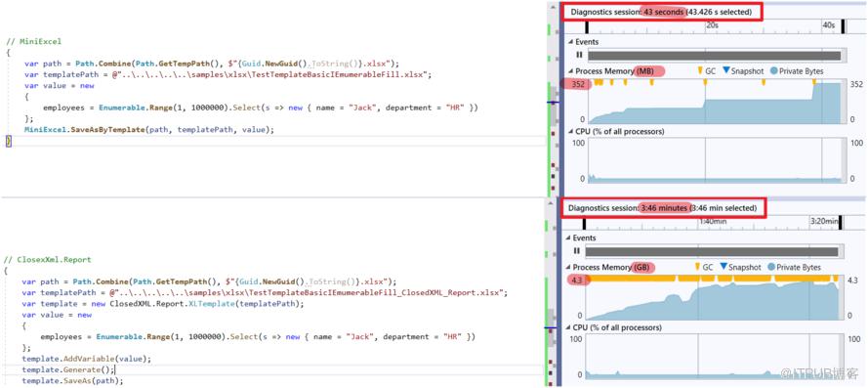Collapse Events section of the 43 seconds session
The image size is (868, 388).
571,42
